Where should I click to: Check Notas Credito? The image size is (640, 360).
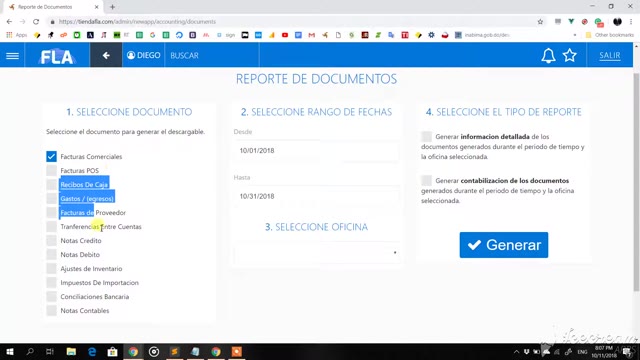pyautogui.click(x=51, y=240)
